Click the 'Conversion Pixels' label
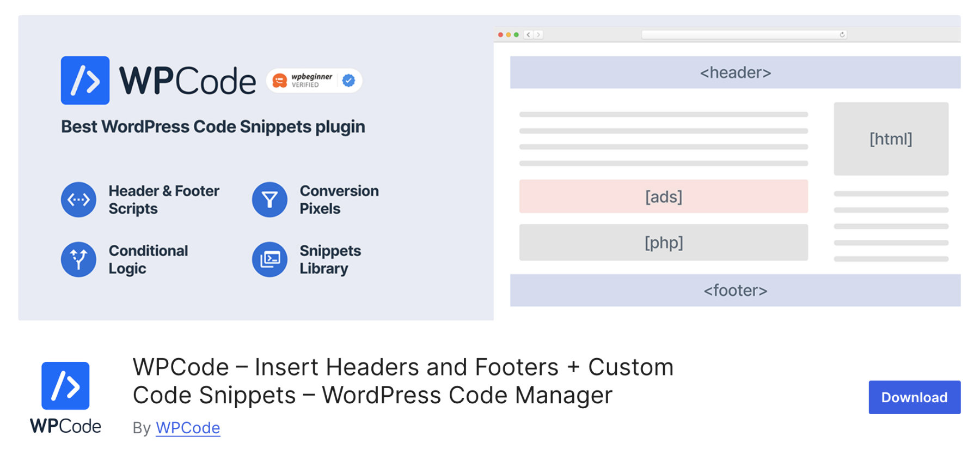 pos(339,199)
